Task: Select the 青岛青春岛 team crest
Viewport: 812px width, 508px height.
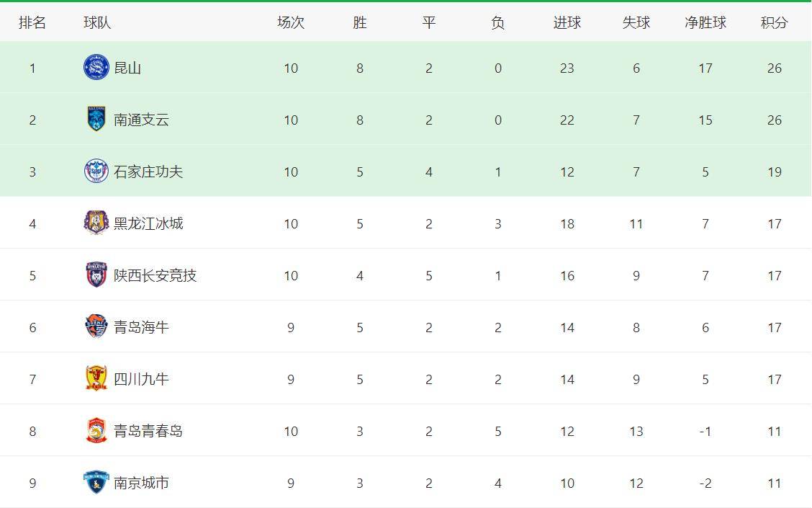Action: tap(96, 430)
